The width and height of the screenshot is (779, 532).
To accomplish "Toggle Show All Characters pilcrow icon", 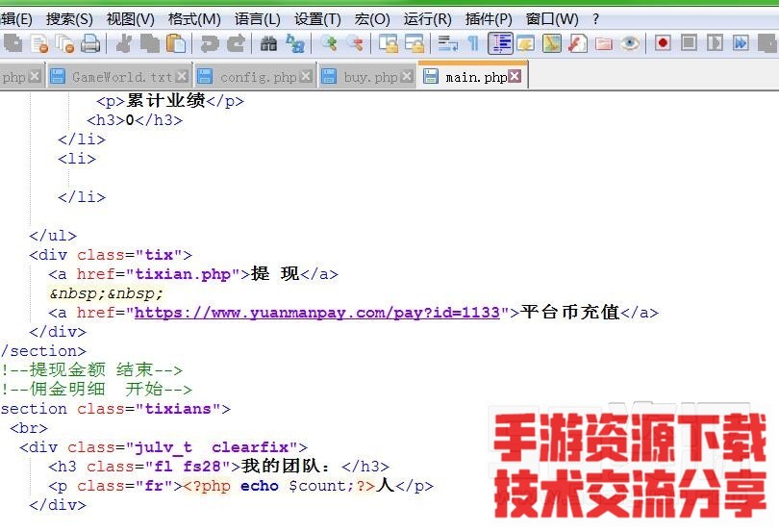I will pyautogui.click(x=473, y=43).
